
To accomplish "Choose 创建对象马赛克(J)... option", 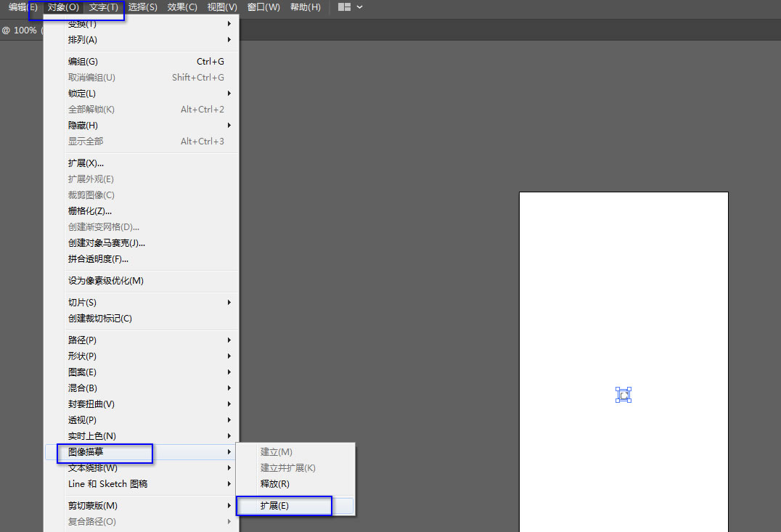I will 107,243.
